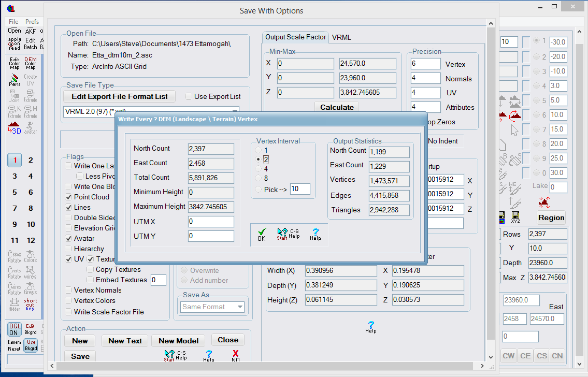Open the Prefs menu

pos(32,22)
